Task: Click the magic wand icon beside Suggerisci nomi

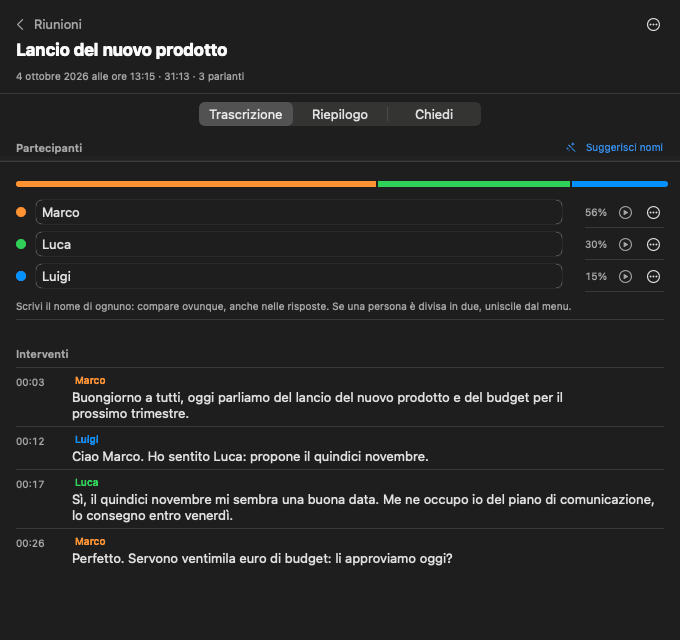Action: pos(571,147)
